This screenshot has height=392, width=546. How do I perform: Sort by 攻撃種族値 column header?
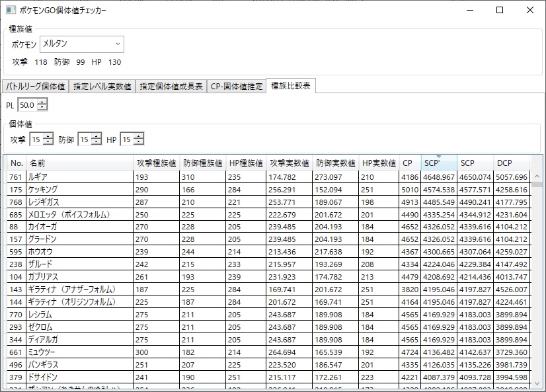[x=157, y=163]
